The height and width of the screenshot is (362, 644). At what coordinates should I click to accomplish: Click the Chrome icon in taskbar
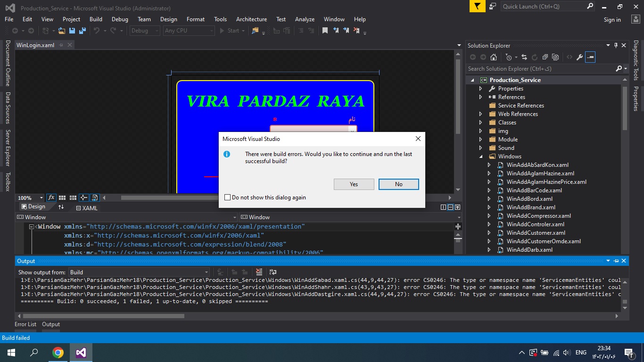[x=58, y=353]
